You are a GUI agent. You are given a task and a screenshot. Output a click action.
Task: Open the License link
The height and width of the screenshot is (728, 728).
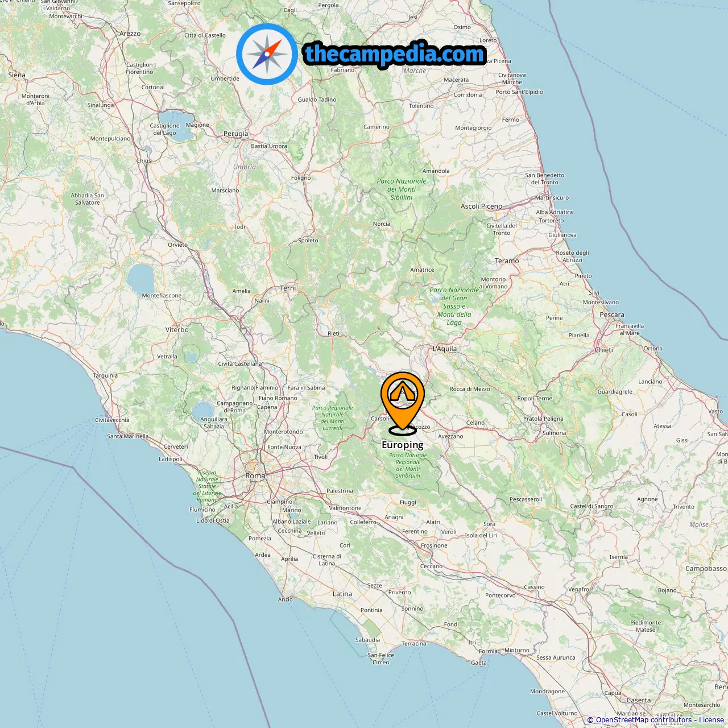point(711,720)
